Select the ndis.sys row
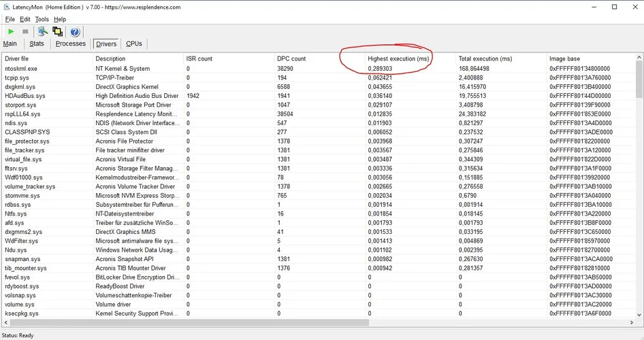The width and height of the screenshot is (644, 340). [x=319, y=123]
